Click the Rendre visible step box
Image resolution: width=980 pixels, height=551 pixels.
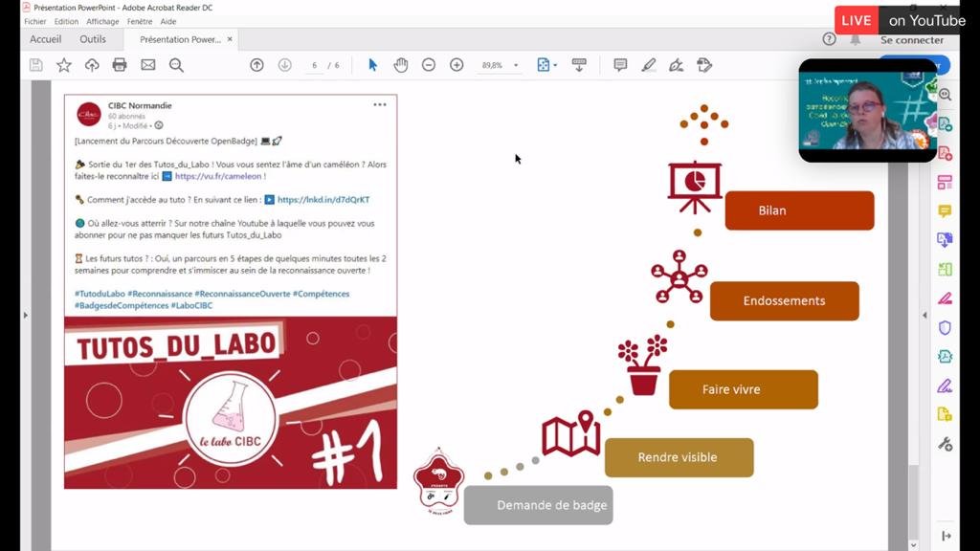coord(679,458)
